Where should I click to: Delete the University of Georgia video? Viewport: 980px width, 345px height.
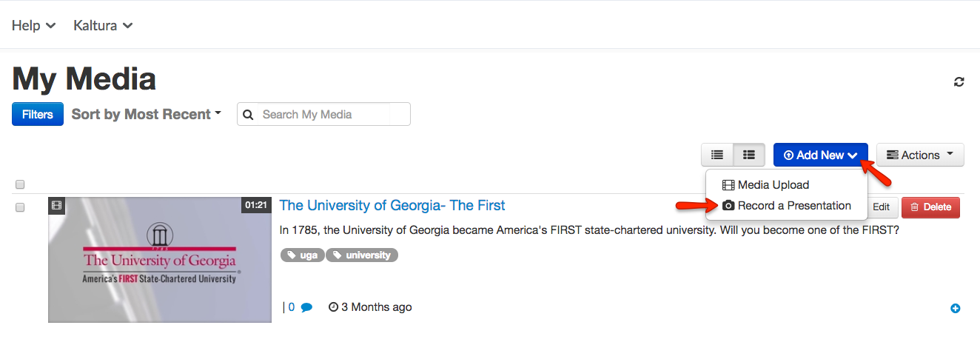[930, 207]
